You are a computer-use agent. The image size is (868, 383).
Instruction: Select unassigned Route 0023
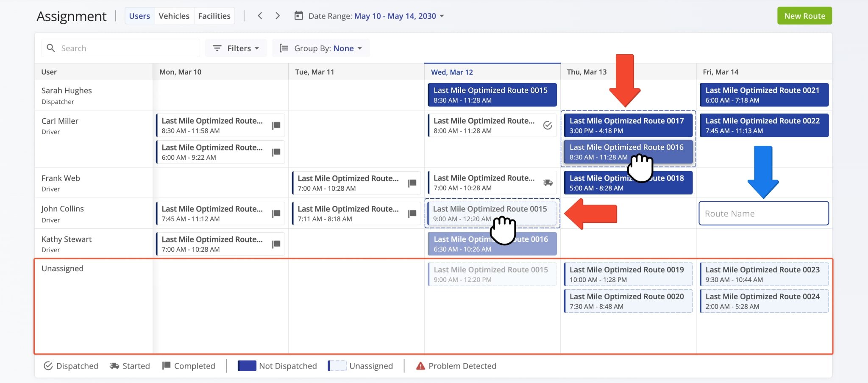(764, 274)
